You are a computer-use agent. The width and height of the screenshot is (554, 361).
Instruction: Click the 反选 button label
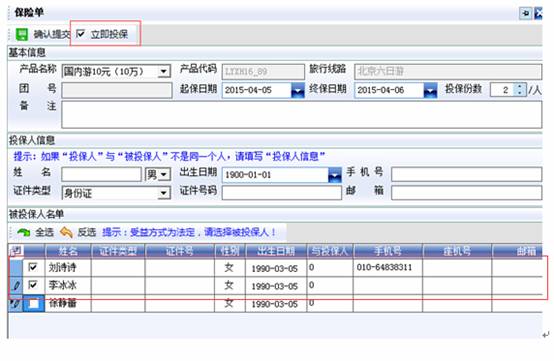tap(87, 232)
